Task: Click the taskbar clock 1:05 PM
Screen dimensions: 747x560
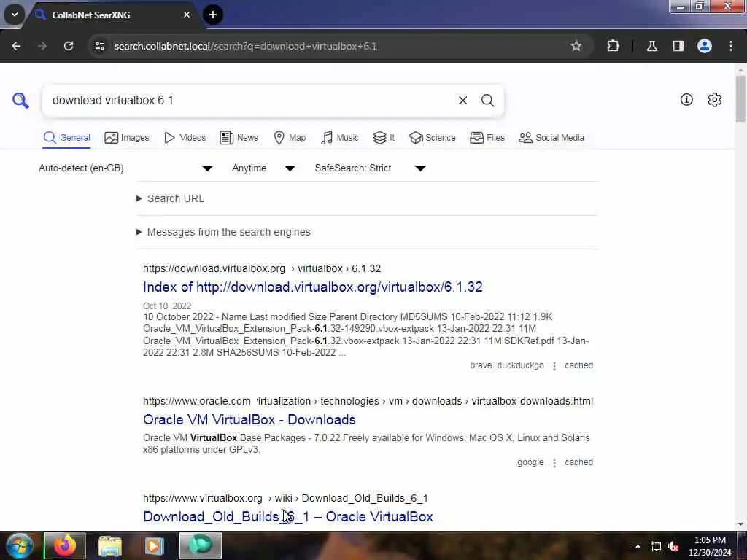Action: tap(710, 546)
